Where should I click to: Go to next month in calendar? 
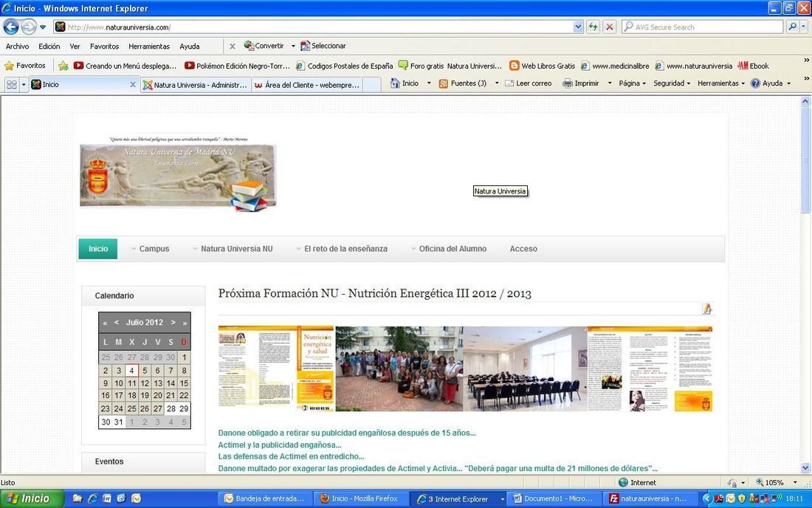[173, 322]
